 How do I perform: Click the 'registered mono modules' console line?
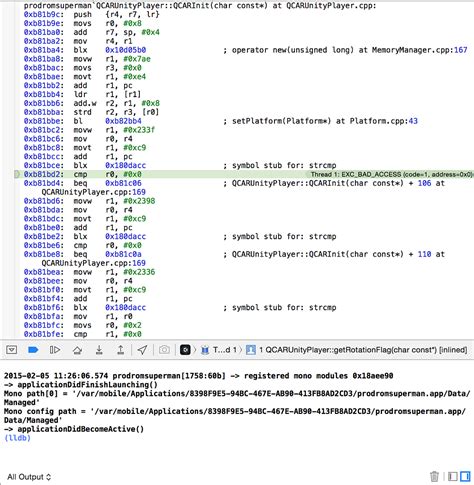pyautogui.click(x=198, y=376)
